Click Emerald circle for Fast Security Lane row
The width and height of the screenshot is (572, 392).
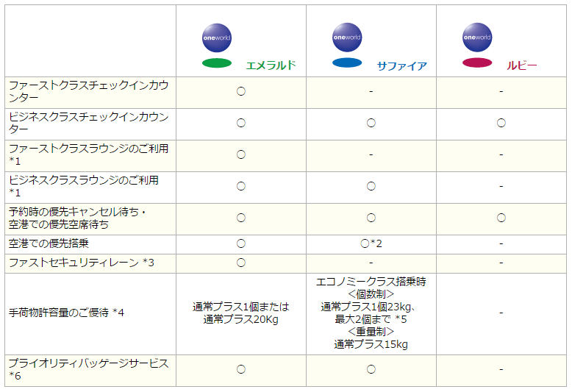click(x=240, y=263)
